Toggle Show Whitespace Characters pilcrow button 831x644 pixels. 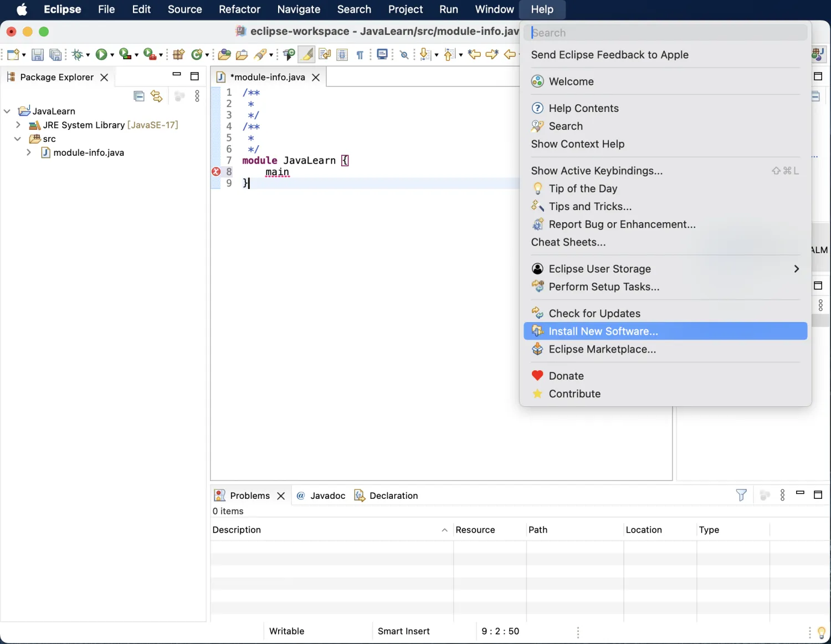tap(360, 54)
